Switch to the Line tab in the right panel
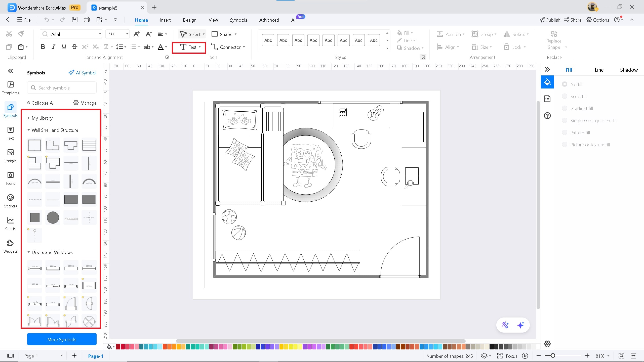644x362 pixels. click(599, 70)
